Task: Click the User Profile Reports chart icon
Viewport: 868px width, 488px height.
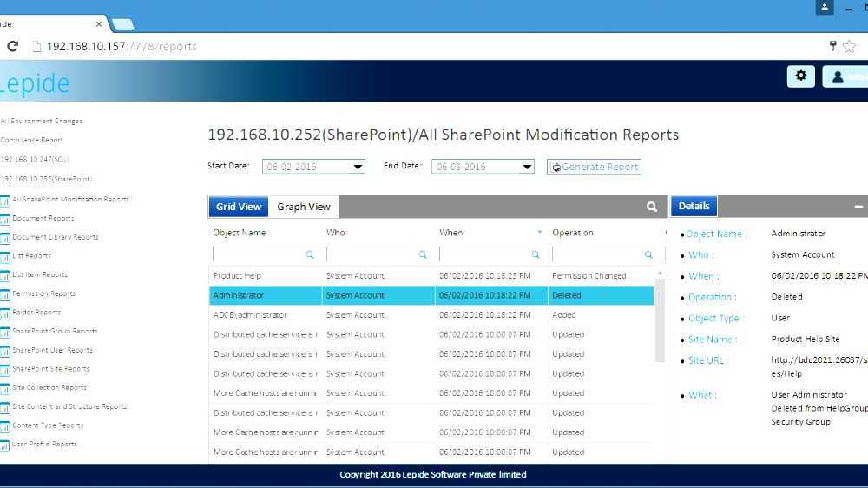Action: pos(5,445)
